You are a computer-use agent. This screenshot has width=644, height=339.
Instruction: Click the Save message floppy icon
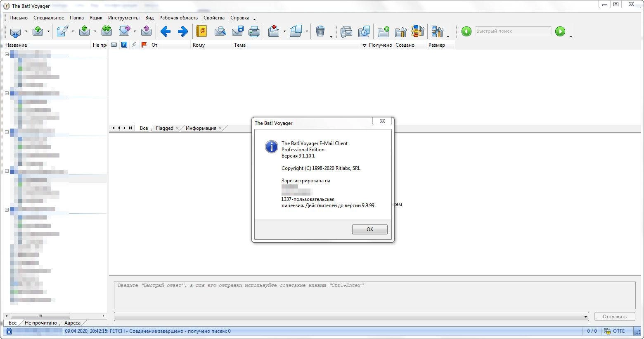click(x=238, y=31)
